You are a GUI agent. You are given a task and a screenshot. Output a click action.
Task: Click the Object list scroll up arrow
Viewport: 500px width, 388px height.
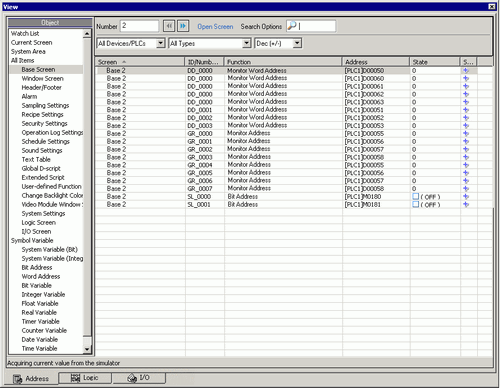pyautogui.click(x=87, y=34)
